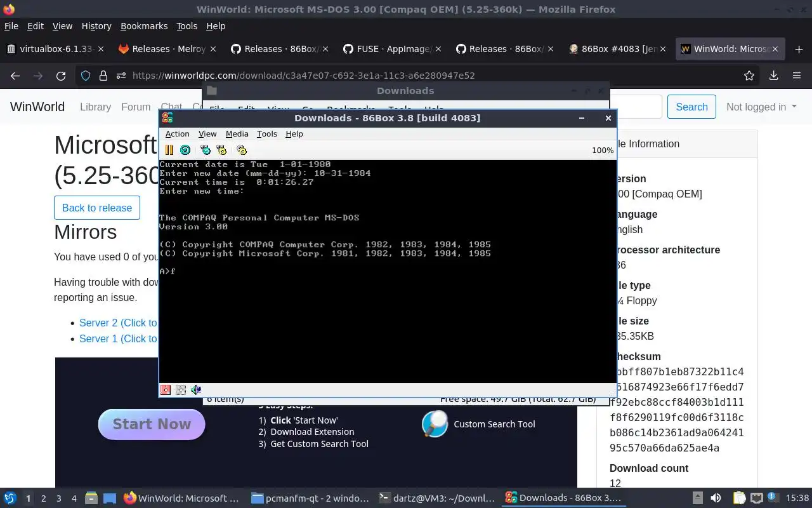Click the taskbar volume icon

716,498
